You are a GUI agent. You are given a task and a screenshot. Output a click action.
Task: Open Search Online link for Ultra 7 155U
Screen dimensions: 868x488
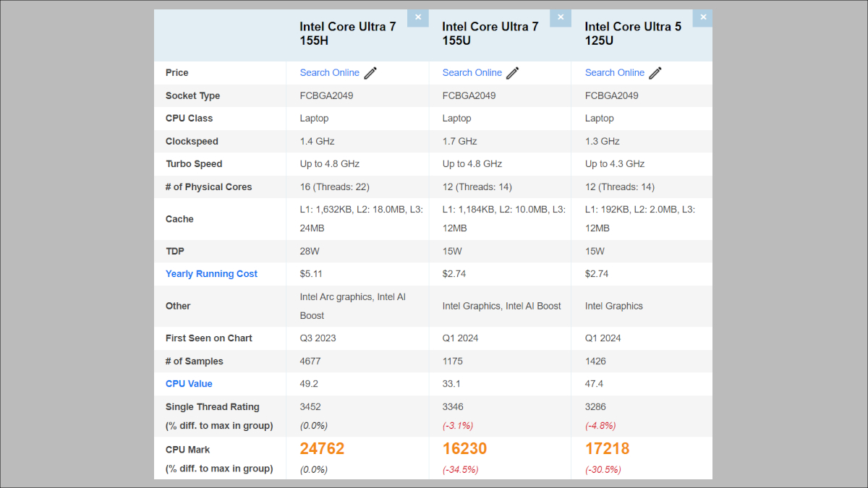tap(472, 72)
